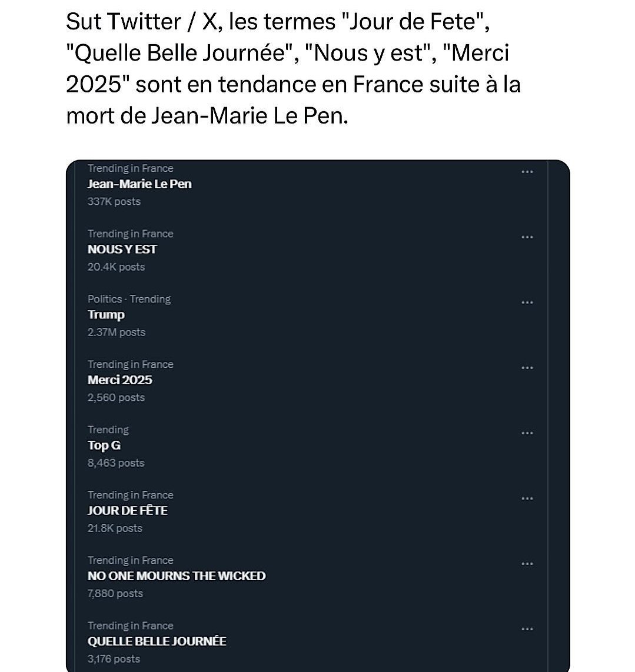The image size is (635, 672).
Task: Open more menu for Top G trend
Action: (527, 433)
